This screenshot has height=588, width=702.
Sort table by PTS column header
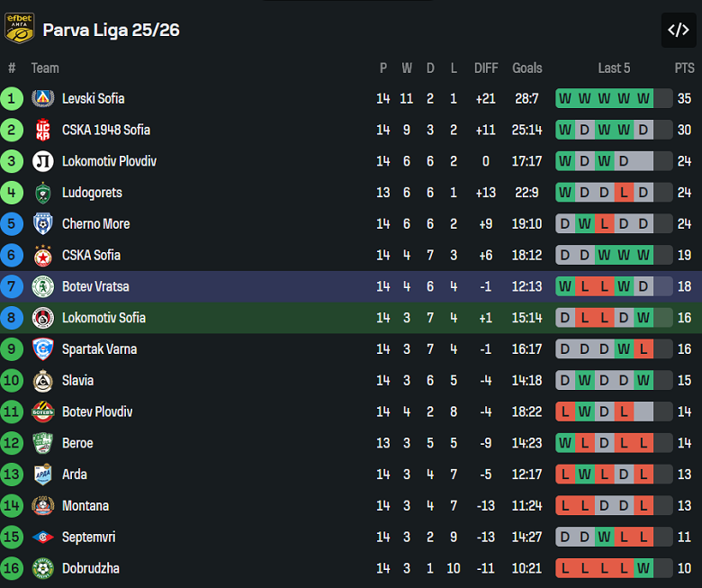tap(684, 68)
